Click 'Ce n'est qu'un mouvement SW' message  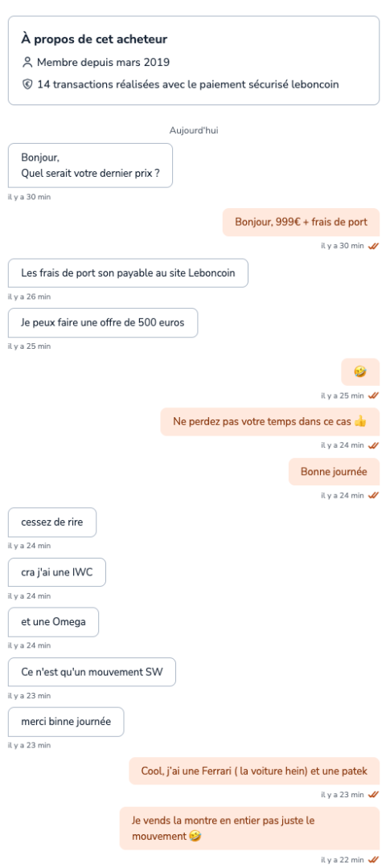(92, 672)
